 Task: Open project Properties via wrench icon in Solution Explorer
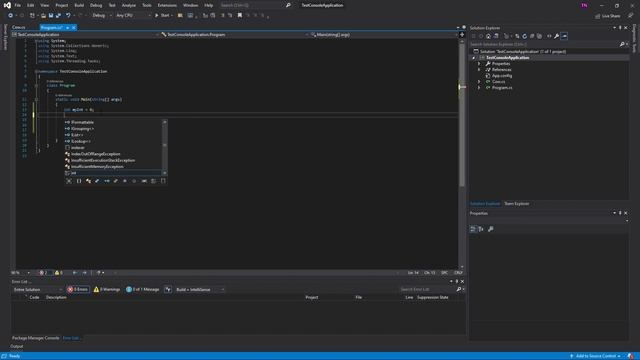tap(556, 36)
